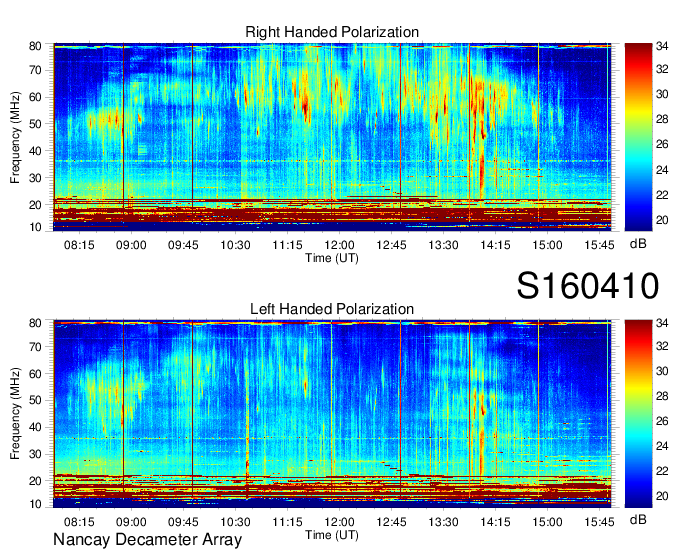Click the 15:45 tick label on top plot
Image resolution: width=680 pixels, height=552 pixels.
599,245
